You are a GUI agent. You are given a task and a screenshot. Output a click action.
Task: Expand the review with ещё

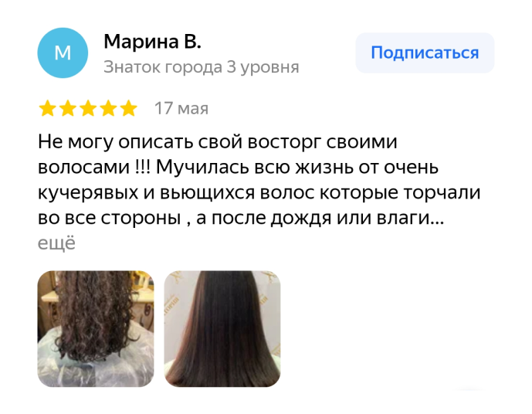pos(56,243)
